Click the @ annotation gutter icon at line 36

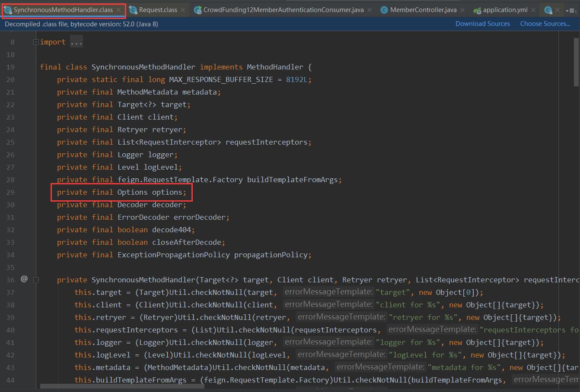click(24, 280)
